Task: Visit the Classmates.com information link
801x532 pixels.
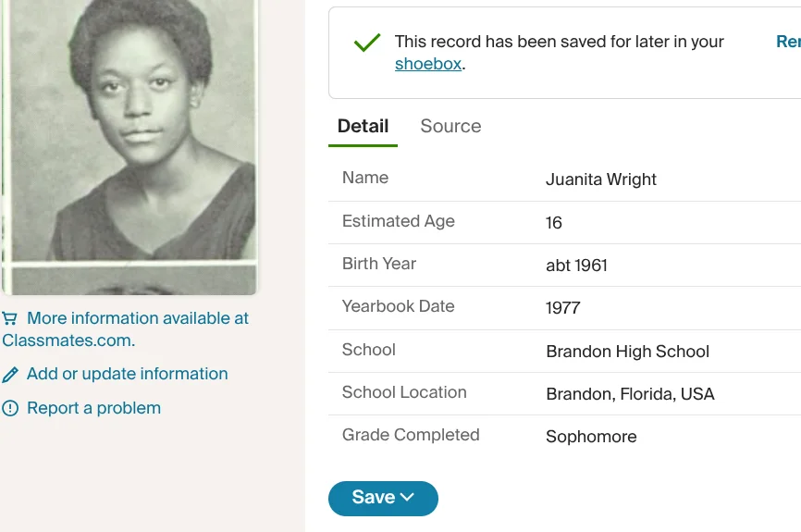Action: pyautogui.click(x=126, y=329)
